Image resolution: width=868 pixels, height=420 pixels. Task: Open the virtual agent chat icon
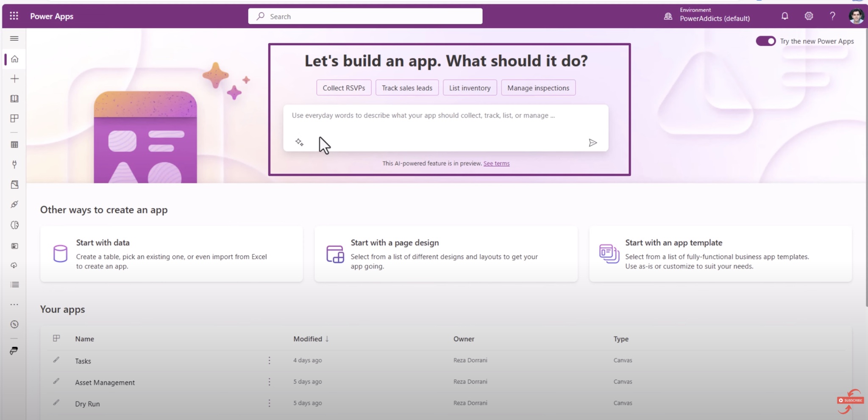[14, 351]
